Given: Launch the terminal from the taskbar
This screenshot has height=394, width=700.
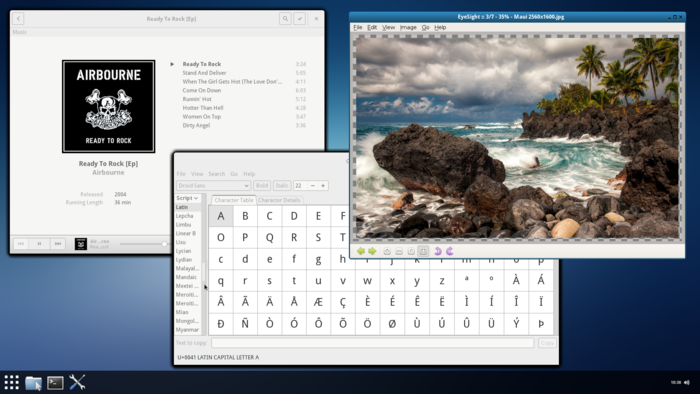Looking at the screenshot, I should tap(55, 382).
